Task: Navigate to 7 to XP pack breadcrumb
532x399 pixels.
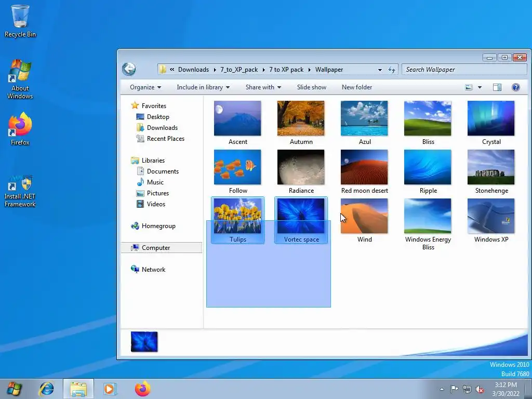Action: pyautogui.click(x=286, y=70)
